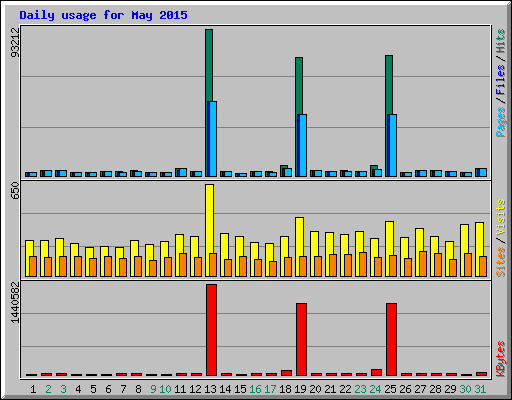Click the Hits legend label
Viewport: 512px width, 400px height.
pyautogui.click(x=501, y=41)
